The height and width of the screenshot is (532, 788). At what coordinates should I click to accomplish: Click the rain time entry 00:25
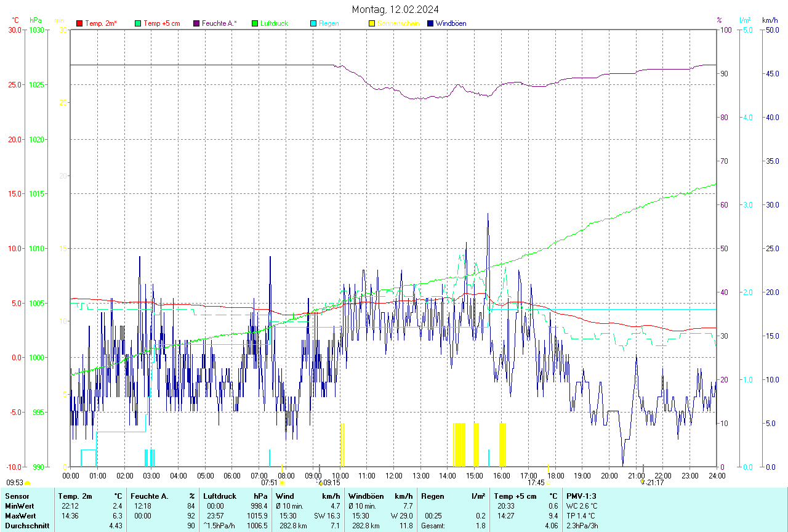(433, 516)
